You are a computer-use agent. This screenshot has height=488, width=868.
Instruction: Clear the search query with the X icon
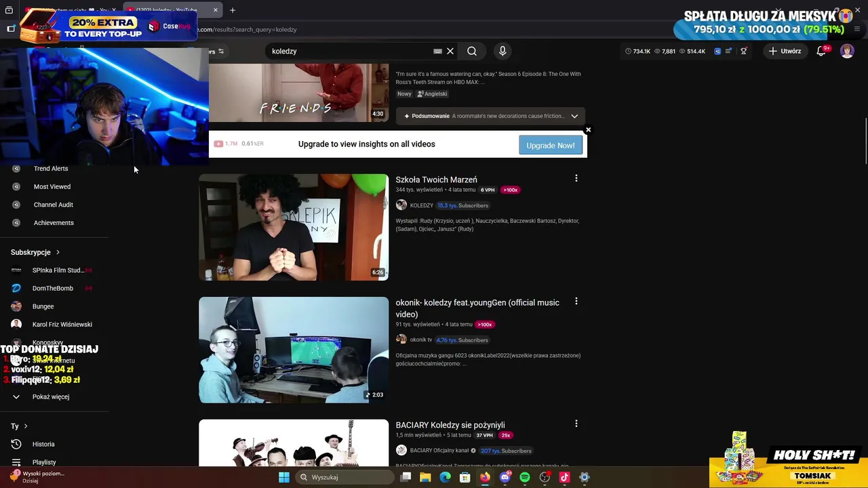pos(450,51)
